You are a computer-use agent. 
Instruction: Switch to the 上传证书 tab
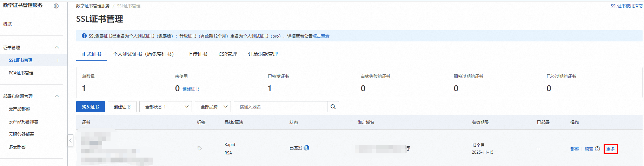[198, 54]
